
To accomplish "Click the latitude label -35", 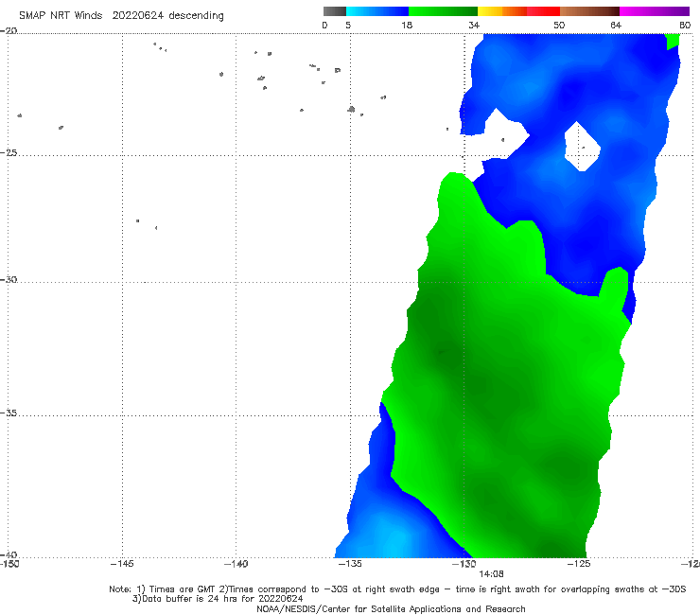I will pyautogui.click(x=9, y=413).
